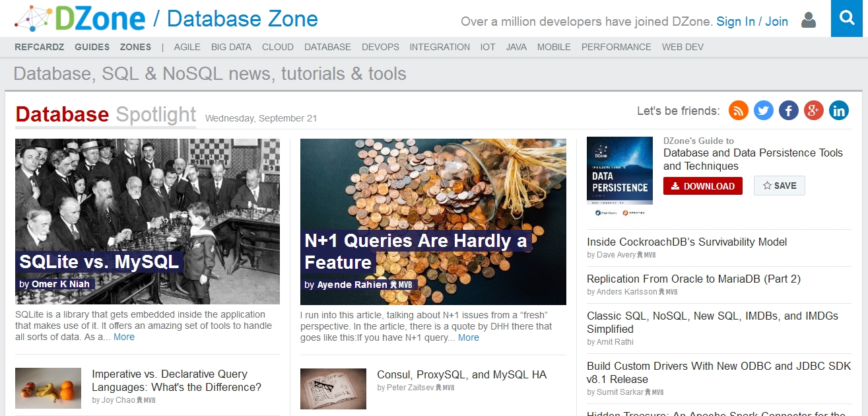Open the Data Persistence guide cover thumbnail
The height and width of the screenshot is (416, 868).
[x=620, y=178]
